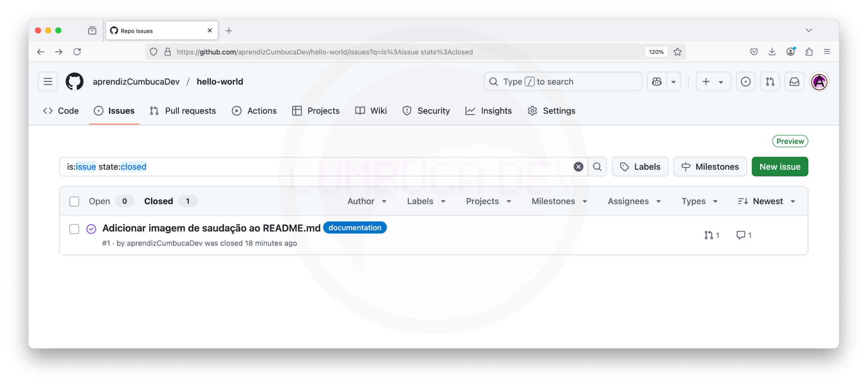Toggle the select all issues checkbox
The height and width of the screenshot is (386, 868).
click(x=74, y=201)
